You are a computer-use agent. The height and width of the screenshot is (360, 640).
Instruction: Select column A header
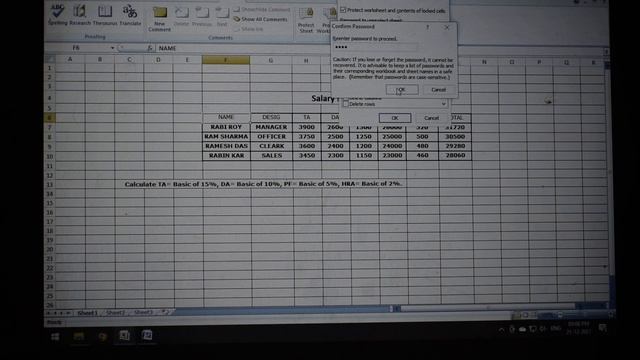coord(70,59)
